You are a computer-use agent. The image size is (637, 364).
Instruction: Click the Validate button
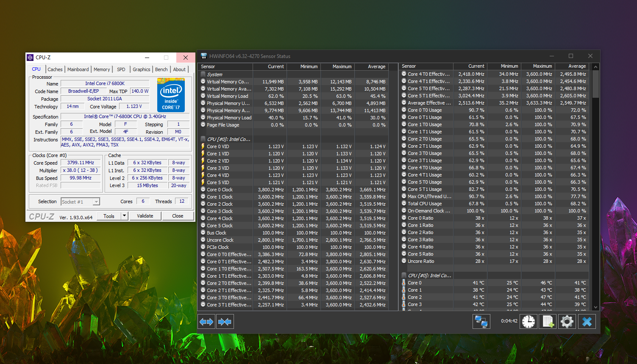145,216
